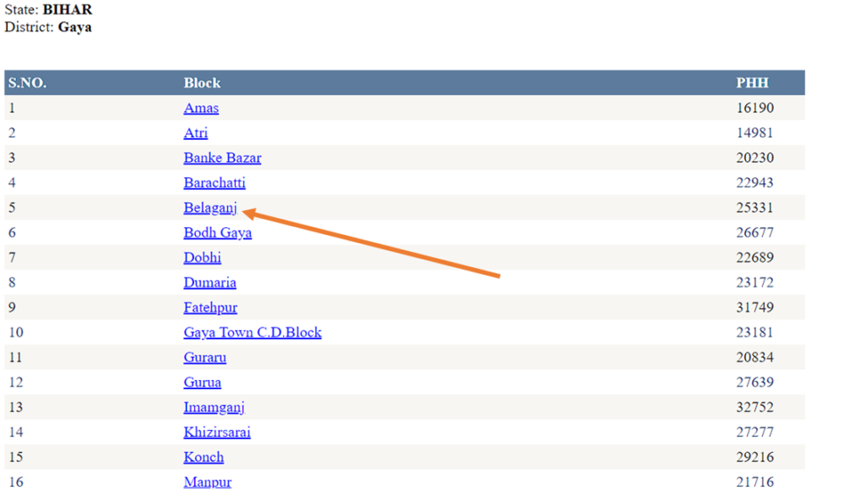The height and width of the screenshot is (502, 868).
Task: Open the Dumaria block link
Action: click(x=210, y=282)
